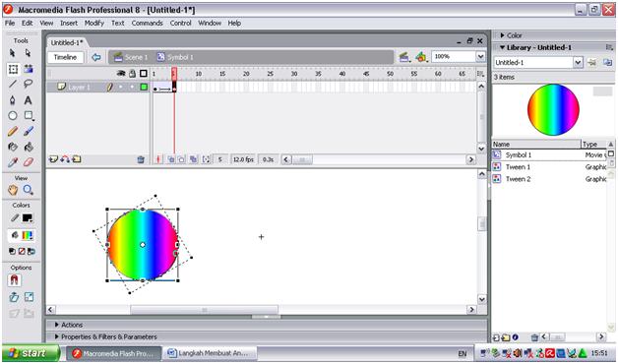Open the Library document dropdown
This screenshot has width=618, height=364.
(x=578, y=62)
